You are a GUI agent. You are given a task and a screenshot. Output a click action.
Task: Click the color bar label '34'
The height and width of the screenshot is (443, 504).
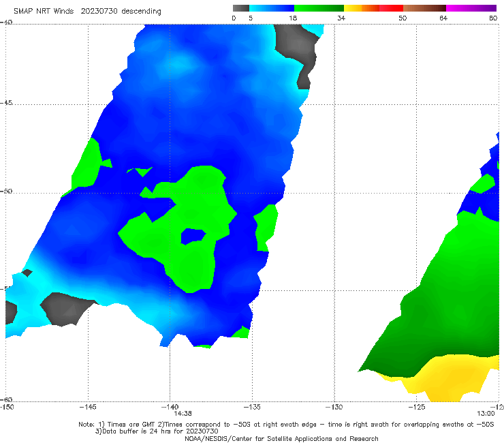tap(341, 18)
